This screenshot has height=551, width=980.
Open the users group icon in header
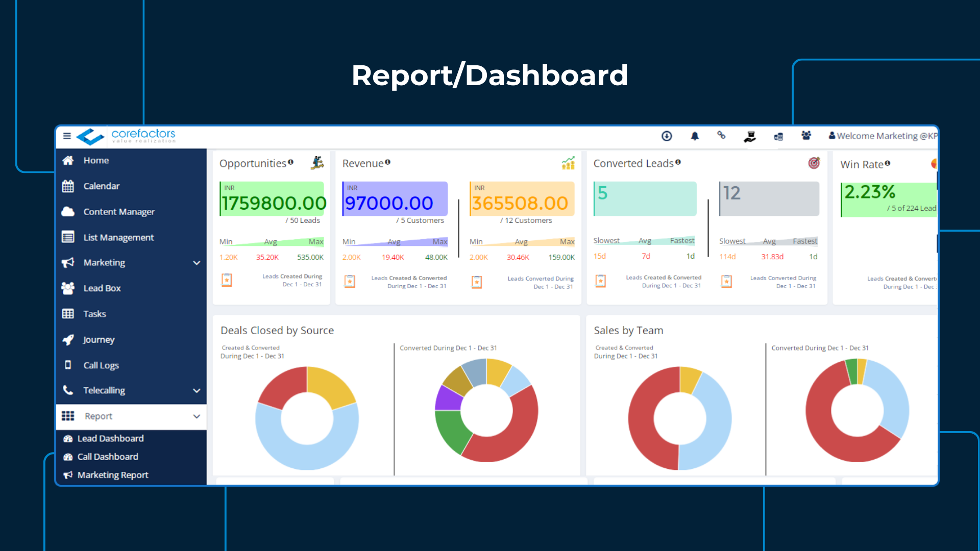click(x=806, y=135)
